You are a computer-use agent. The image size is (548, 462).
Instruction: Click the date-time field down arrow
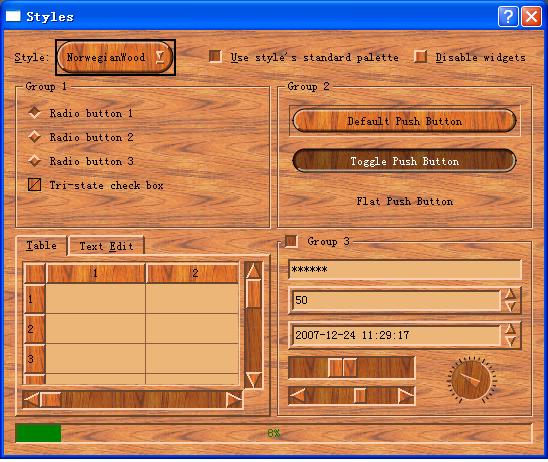click(511, 341)
